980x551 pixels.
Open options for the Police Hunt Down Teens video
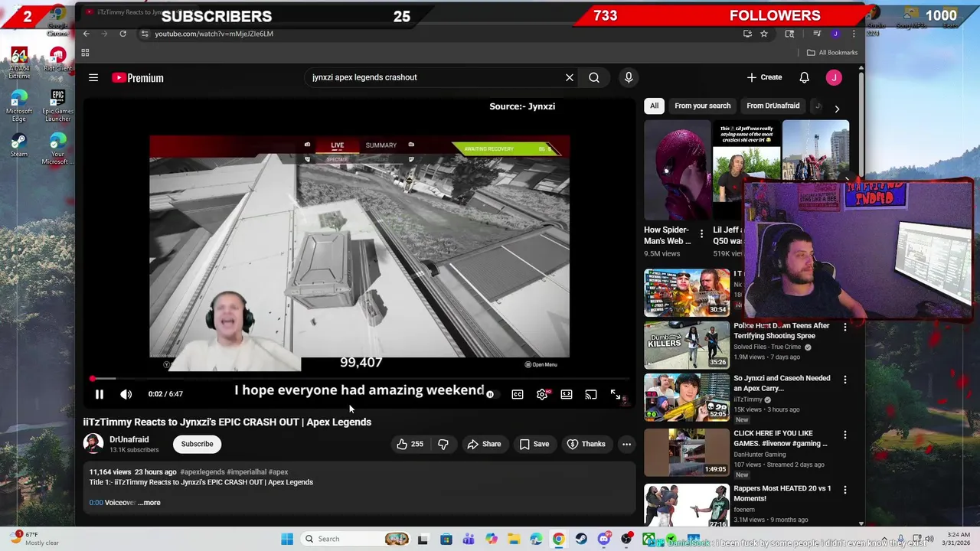tap(845, 327)
